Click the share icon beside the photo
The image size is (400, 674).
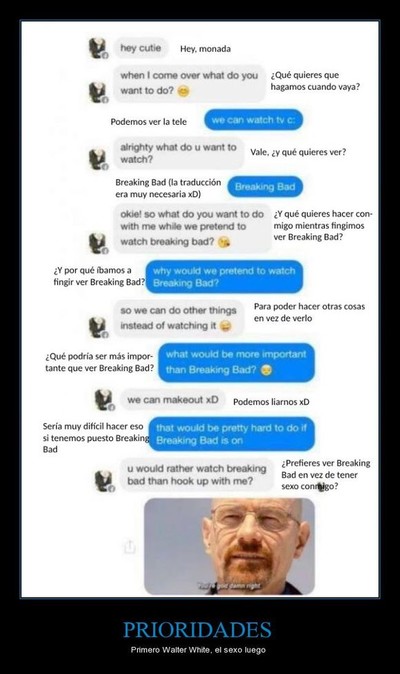tap(129, 547)
